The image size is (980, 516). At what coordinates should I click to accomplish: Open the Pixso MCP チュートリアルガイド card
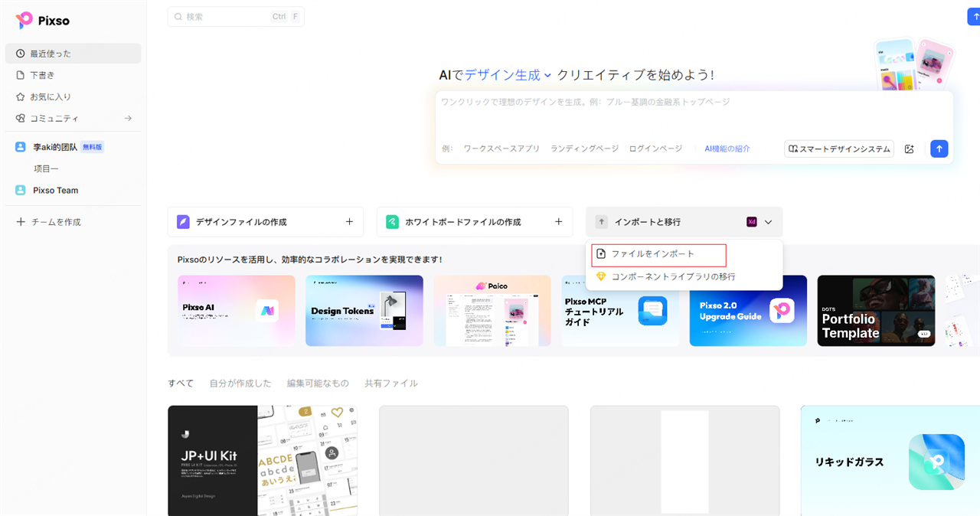pos(620,311)
